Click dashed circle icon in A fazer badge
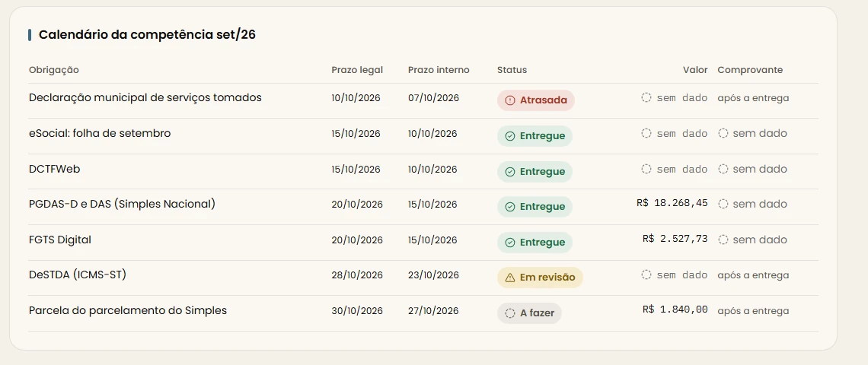868x365 pixels. 510,313
